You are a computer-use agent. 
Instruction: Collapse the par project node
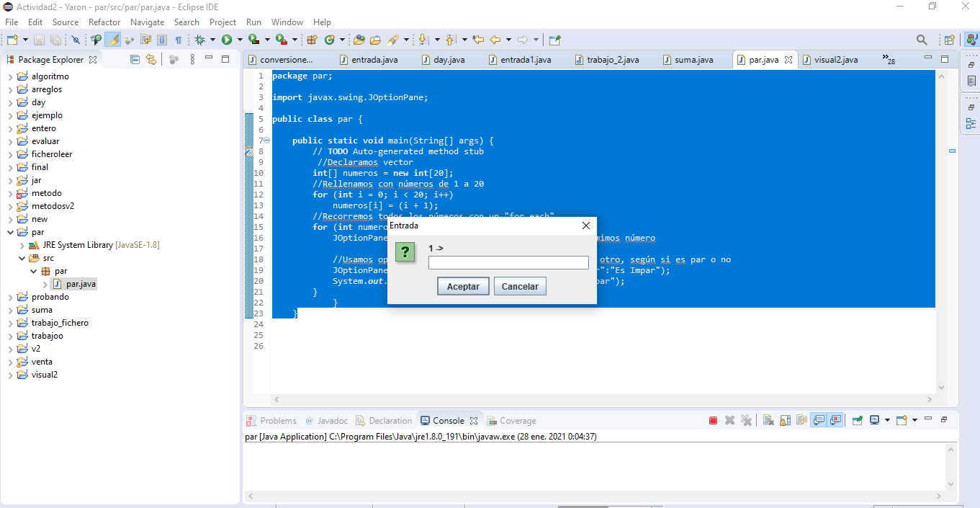point(9,232)
